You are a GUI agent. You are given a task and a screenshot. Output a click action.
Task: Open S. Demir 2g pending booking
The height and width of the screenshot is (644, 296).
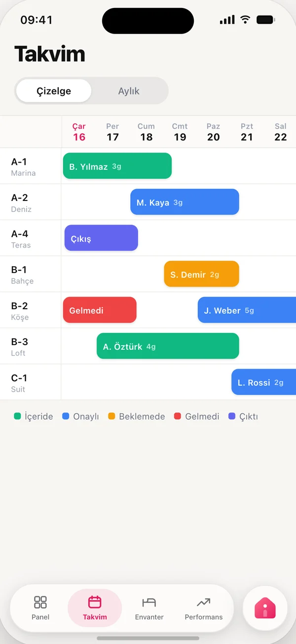pyautogui.click(x=201, y=274)
